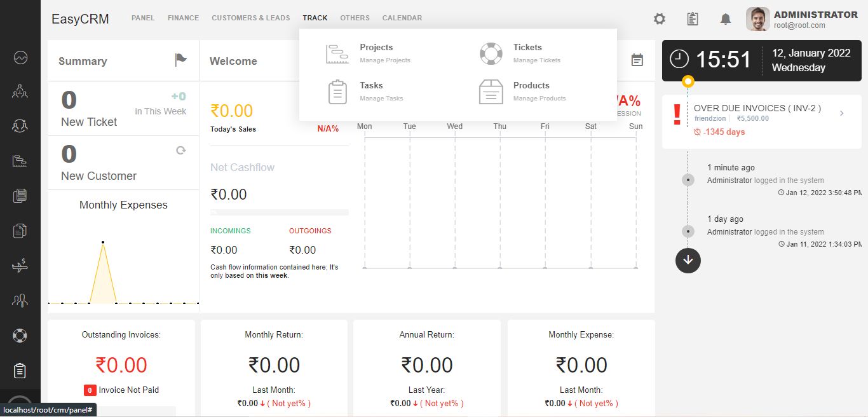Open the dashboard pulse icon in sidebar
The height and width of the screenshot is (417, 868).
point(20,58)
